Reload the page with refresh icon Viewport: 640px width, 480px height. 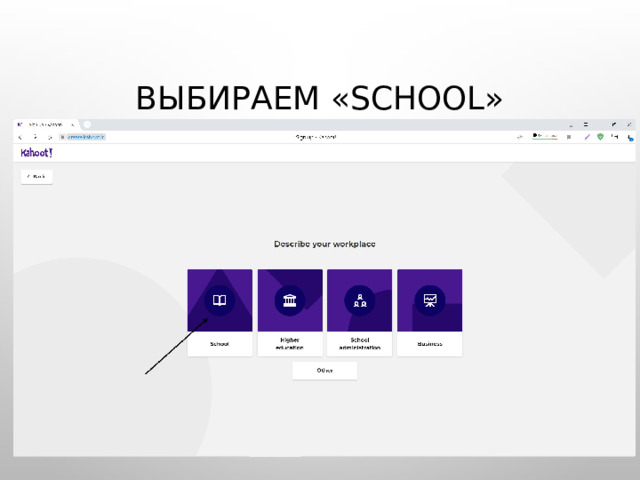click(50, 137)
